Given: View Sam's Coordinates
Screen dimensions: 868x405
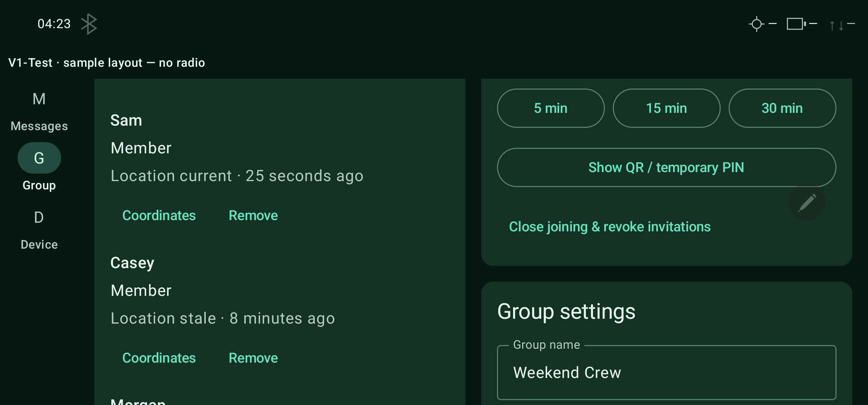Looking at the screenshot, I should pyautogui.click(x=159, y=216).
